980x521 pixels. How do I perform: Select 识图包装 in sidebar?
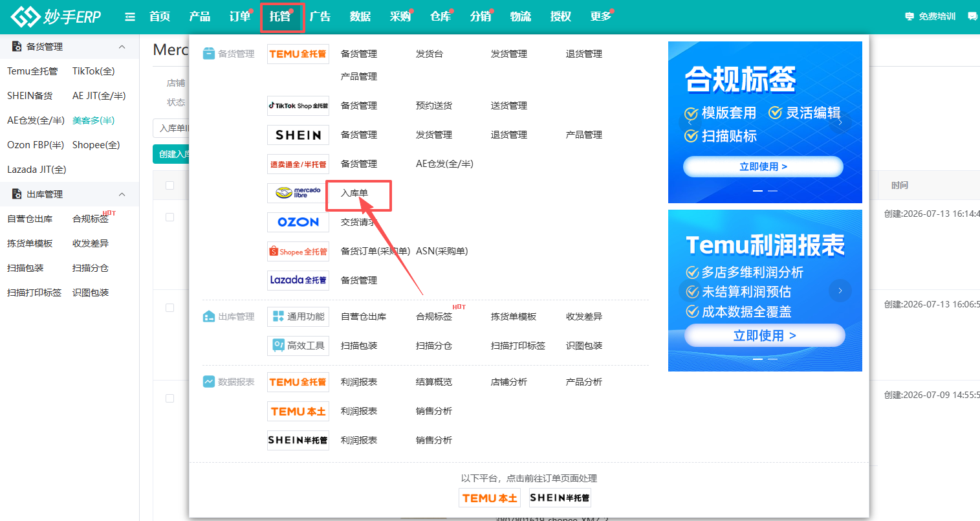(91, 293)
